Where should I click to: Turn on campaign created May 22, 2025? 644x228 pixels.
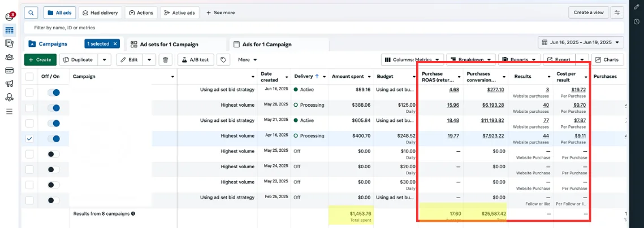point(54,185)
